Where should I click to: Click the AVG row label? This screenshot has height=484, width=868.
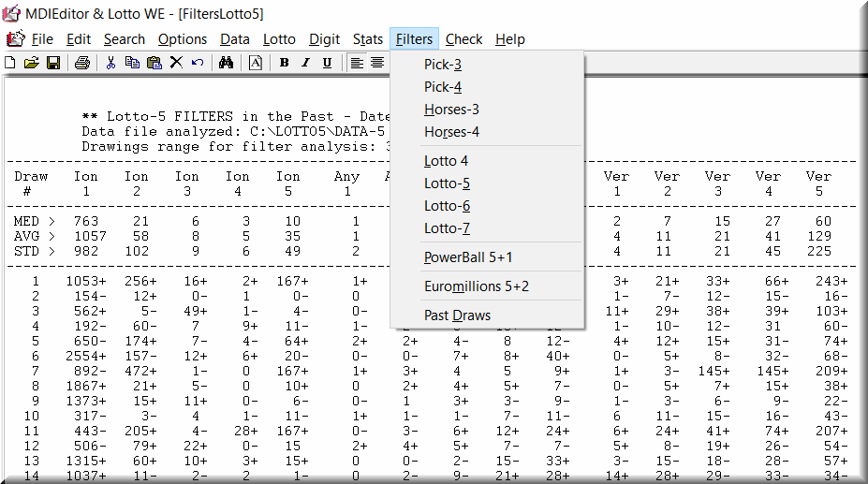coord(35,237)
